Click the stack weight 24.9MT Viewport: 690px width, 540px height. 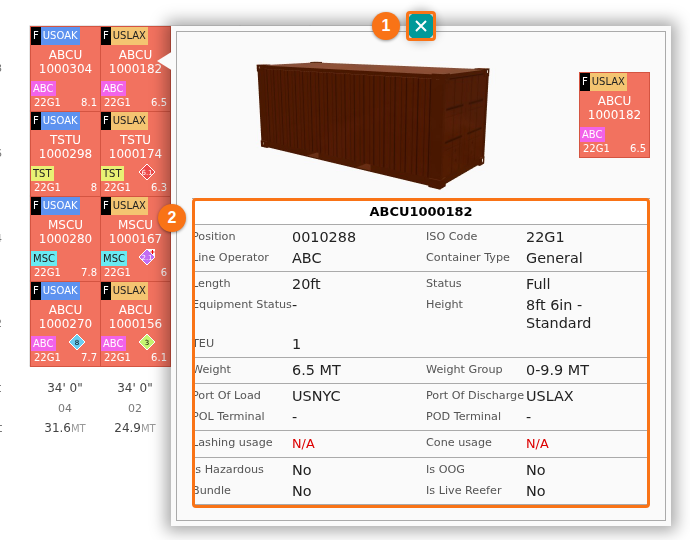[135, 428]
